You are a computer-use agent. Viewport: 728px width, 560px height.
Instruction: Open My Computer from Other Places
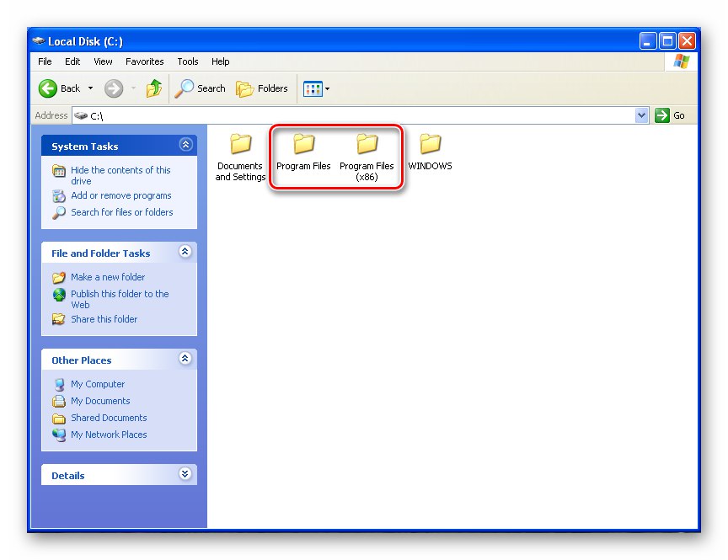(98, 384)
